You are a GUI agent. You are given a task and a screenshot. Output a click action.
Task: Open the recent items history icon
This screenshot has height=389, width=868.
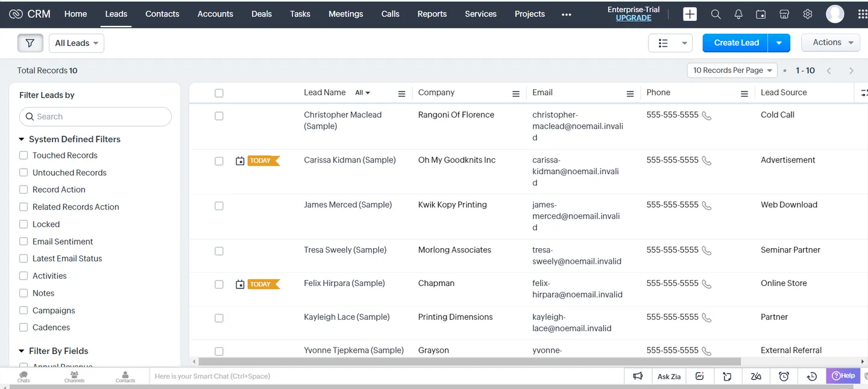pyautogui.click(x=812, y=376)
